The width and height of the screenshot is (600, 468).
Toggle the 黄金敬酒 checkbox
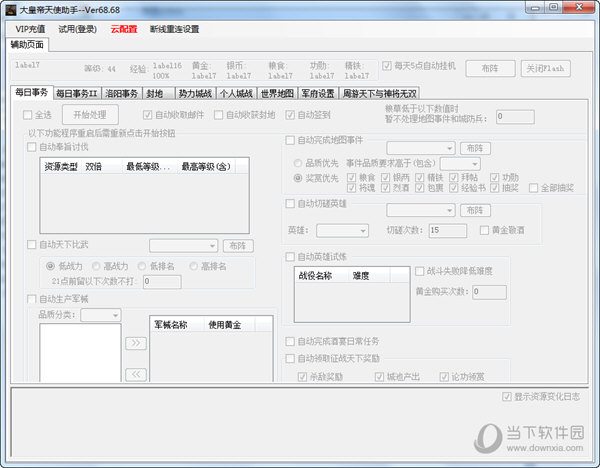click(x=502, y=230)
